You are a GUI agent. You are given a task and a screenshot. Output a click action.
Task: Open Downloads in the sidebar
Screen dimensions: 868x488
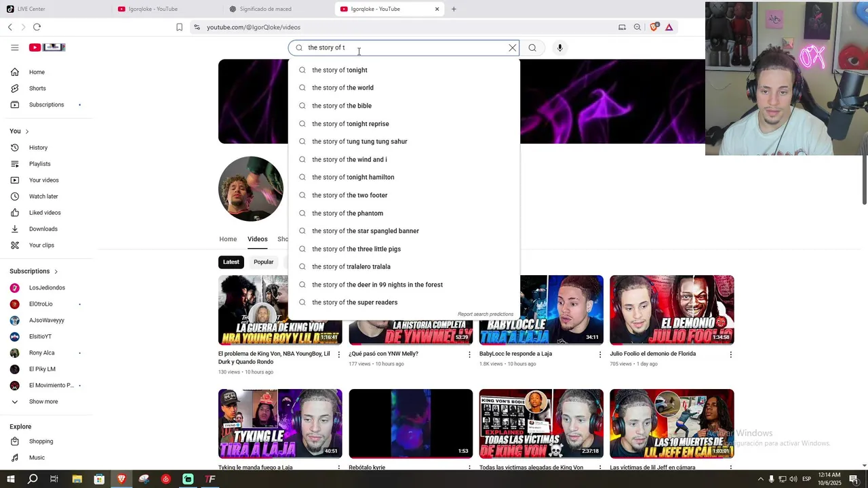(x=46, y=228)
